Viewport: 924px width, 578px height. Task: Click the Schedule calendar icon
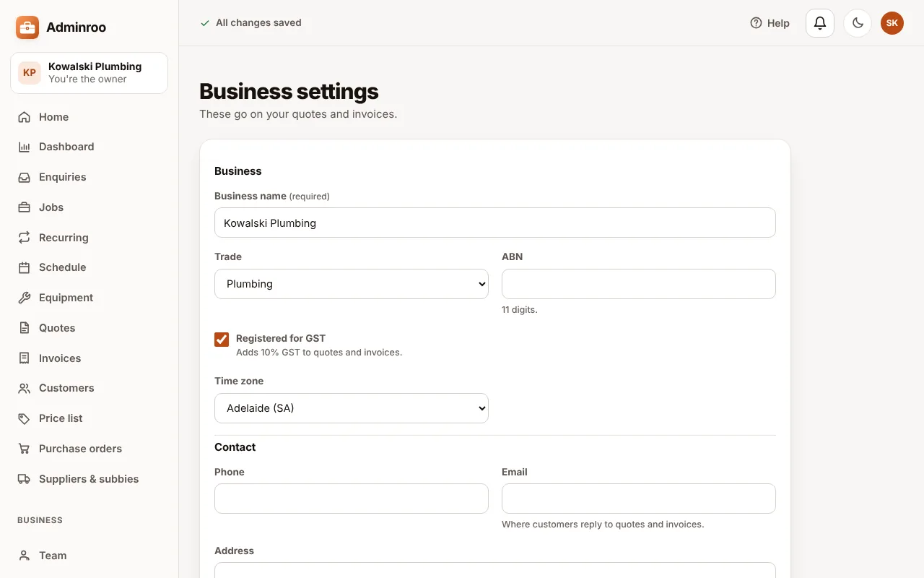tap(25, 267)
